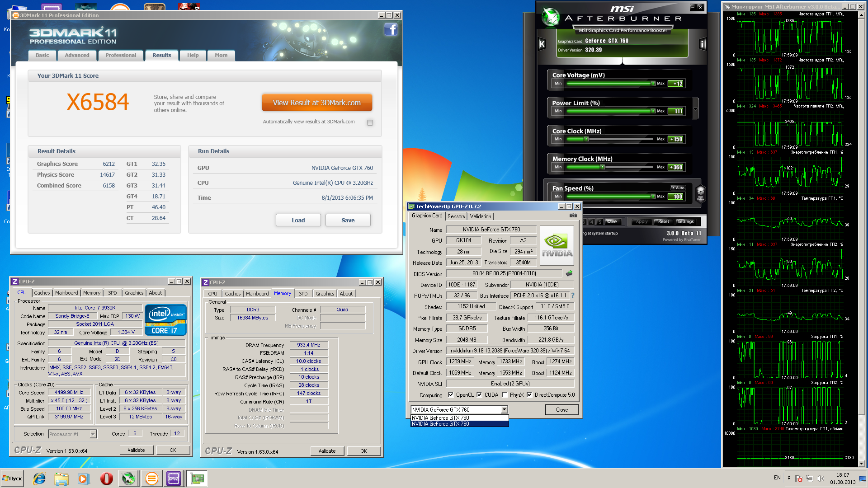Open the GPU selection dropdown in GPU-Z
Screen dimensions: 868x488
[504, 409]
